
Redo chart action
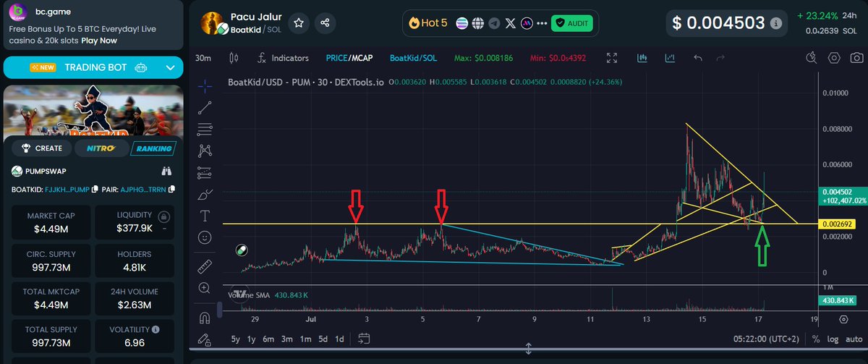[x=720, y=58]
